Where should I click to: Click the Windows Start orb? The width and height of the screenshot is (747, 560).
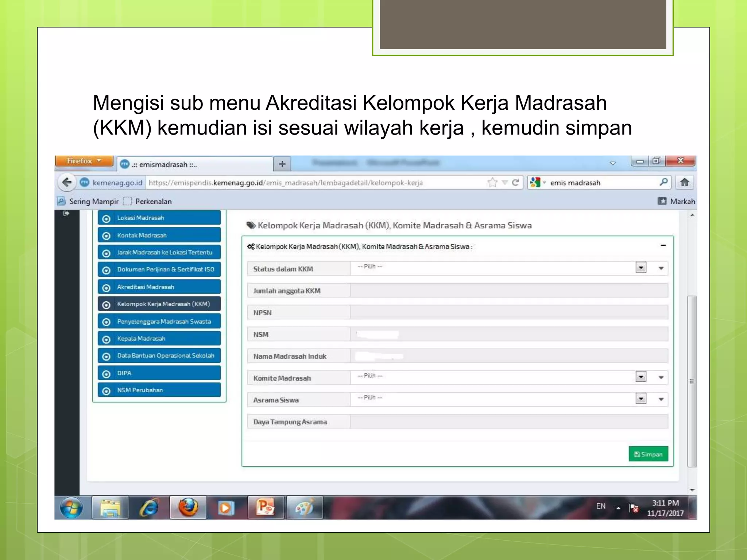(x=71, y=507)
